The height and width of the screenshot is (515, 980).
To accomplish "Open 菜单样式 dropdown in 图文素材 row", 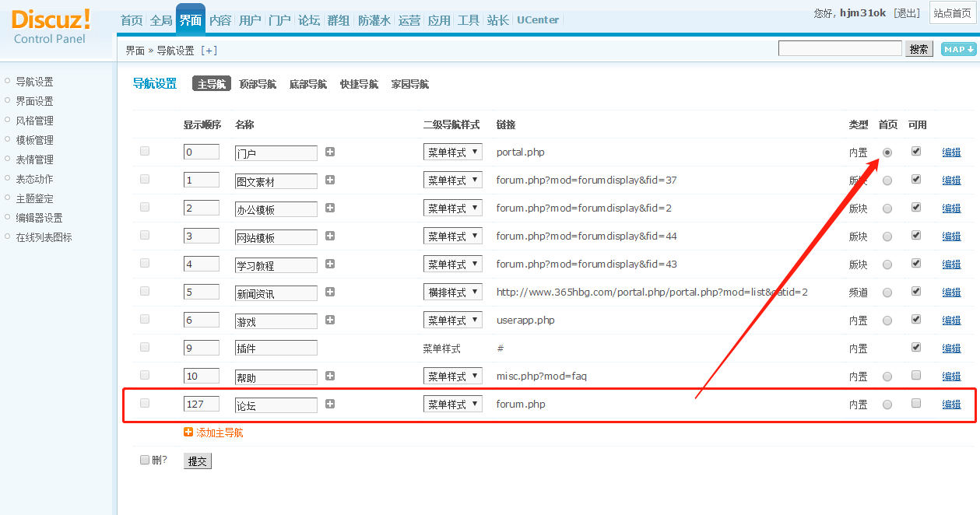I will pyautogui.click(x=453, y=180).
